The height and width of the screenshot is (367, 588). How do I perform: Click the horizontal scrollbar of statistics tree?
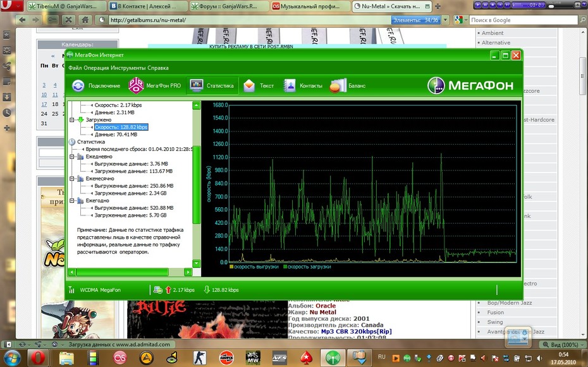pos(130,272)
